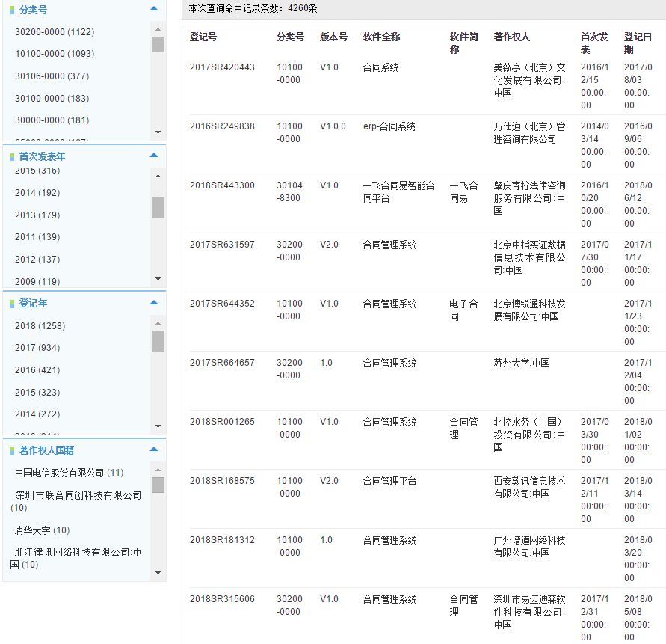Open record 2017SR644352

click(x=222, y=304)
